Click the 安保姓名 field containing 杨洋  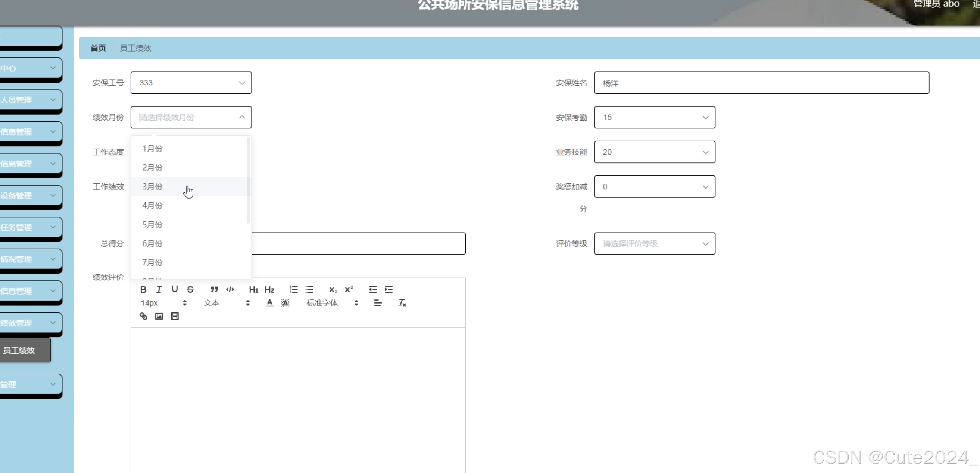(x=762, y=83)
